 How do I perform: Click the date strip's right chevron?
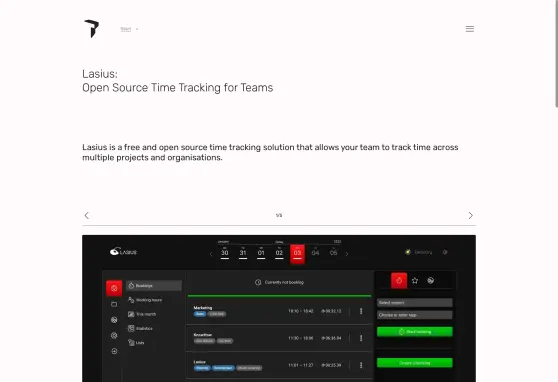(x=347, y=254)
